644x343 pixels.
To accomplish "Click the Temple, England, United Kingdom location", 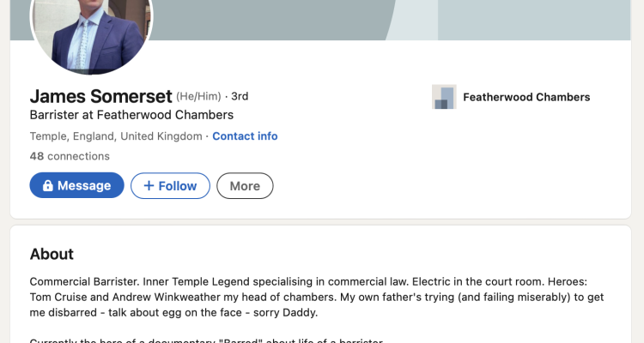I will 116,136.
